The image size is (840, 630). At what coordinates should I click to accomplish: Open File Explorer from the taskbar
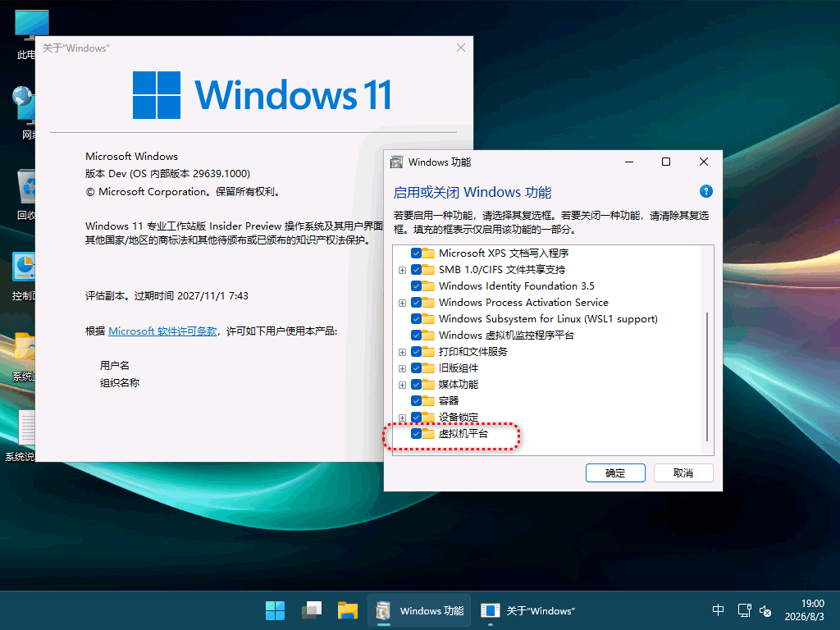(x=348, y=610)
